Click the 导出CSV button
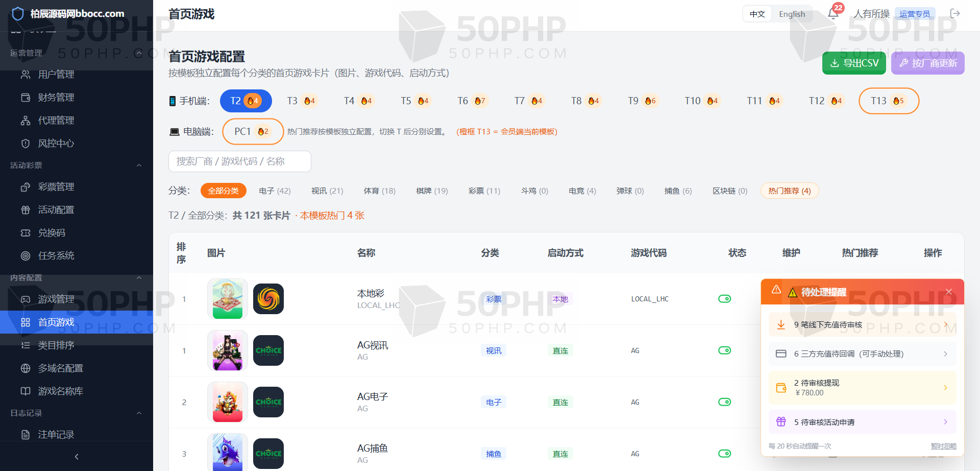The height and width of the screenshot is (471, 980). coord(854,63)
